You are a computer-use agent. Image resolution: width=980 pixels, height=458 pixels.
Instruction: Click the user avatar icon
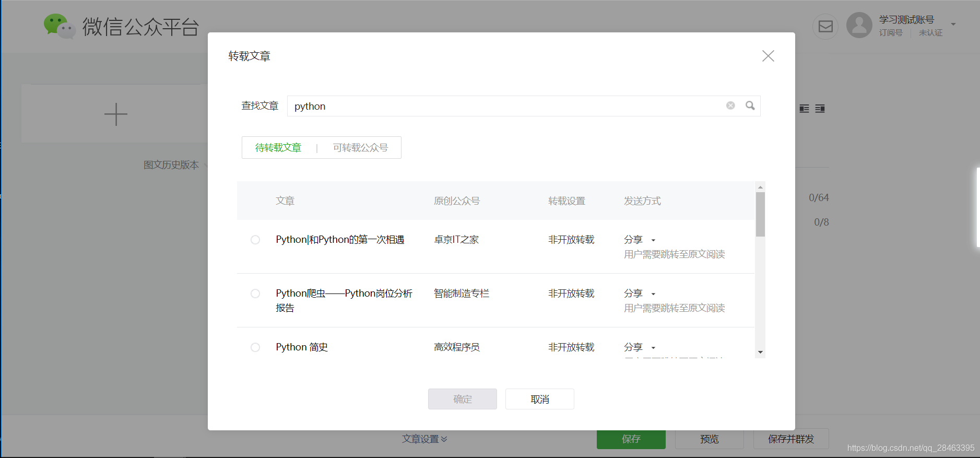pos(859,26)
